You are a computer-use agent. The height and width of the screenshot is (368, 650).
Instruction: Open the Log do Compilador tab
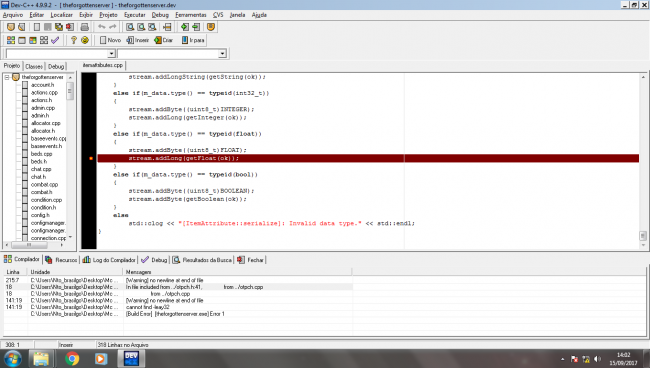pos(109,260)
